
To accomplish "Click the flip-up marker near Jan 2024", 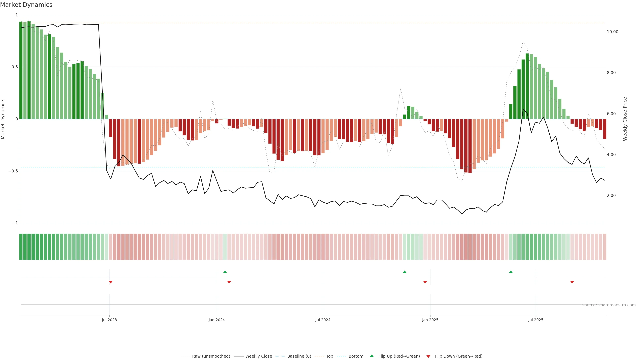I will click(x=225, y=272).
